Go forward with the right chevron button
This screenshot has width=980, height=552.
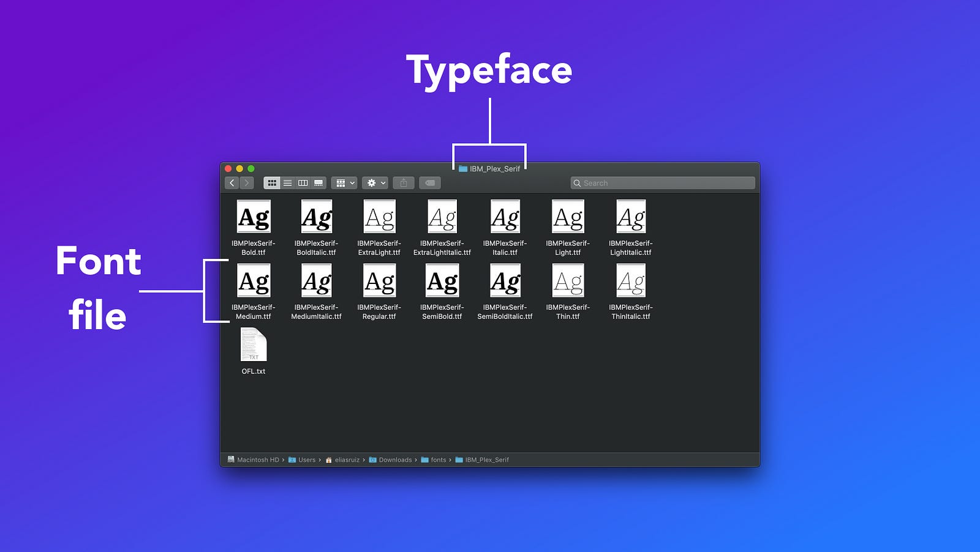[247, 183]
